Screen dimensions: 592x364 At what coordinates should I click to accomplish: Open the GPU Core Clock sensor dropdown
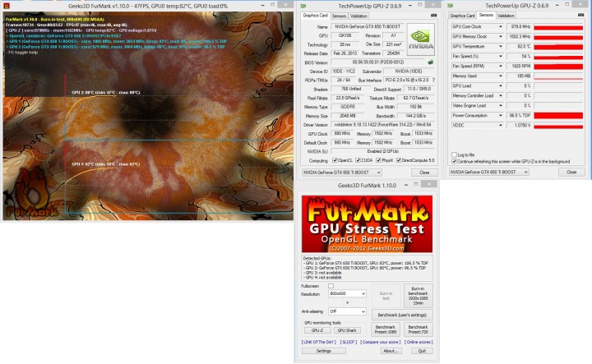[500, 27]
